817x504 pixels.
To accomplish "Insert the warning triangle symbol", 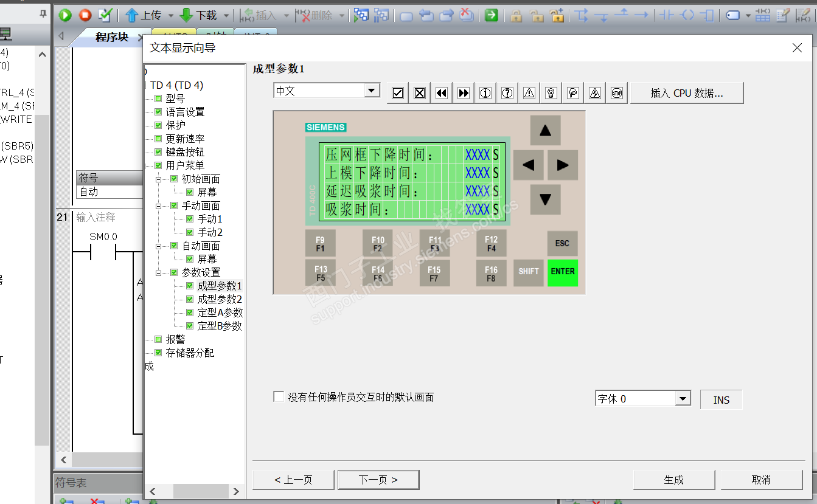I will [x=529, y=93].
